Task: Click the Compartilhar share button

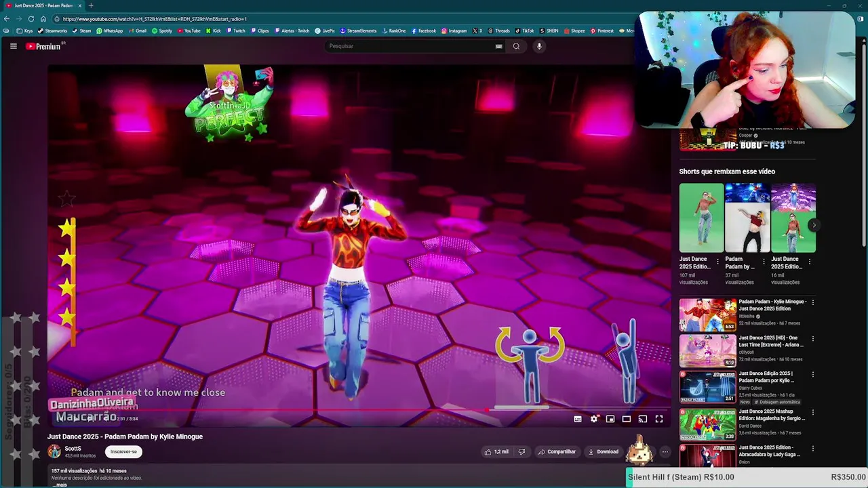Action: 557,451
